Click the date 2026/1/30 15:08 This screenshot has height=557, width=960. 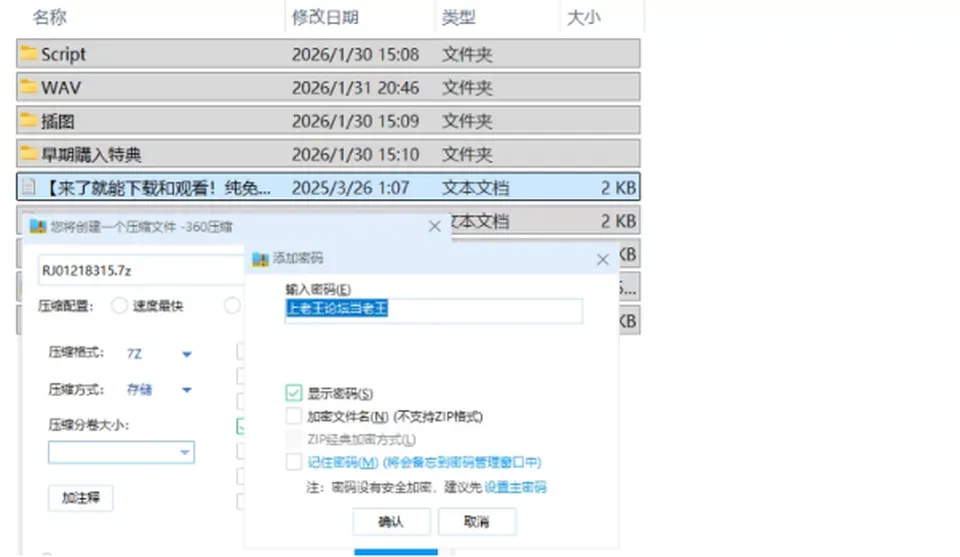pyautogui.click(x=355, y=54)
